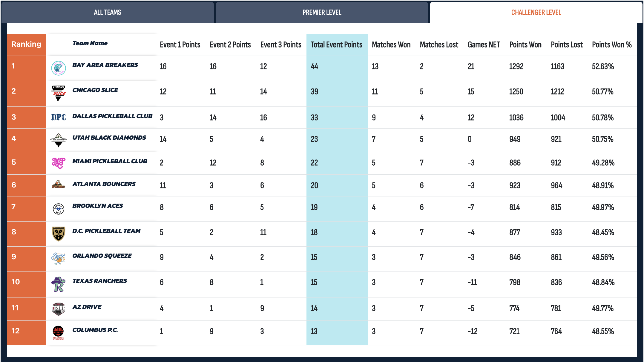Open the TEXAS RANCHERS team name

99,281
